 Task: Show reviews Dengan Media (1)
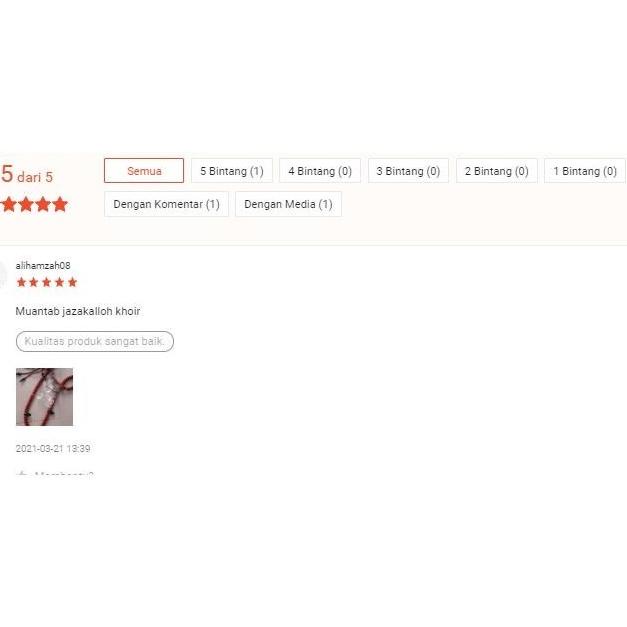tap(288, 204)
